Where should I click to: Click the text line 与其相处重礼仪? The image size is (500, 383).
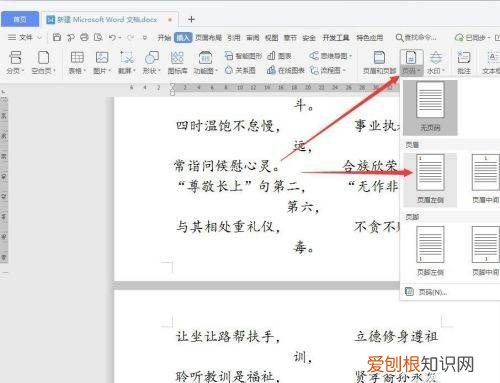228,227
